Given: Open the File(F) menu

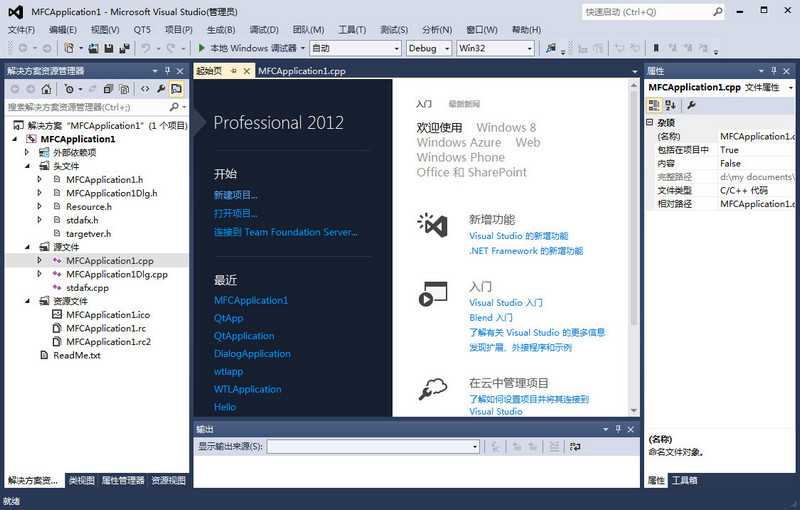Looking at the screenshot, I should point(21,30).
